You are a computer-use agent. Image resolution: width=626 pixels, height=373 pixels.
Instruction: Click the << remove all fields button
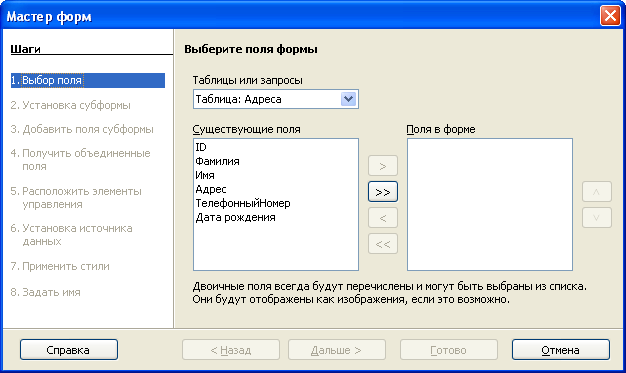(383, 244)
